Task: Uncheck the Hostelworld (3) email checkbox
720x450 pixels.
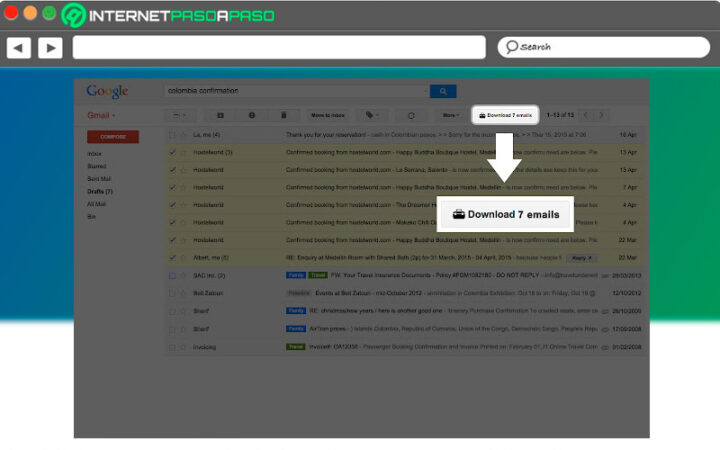Action: (172, 152)
